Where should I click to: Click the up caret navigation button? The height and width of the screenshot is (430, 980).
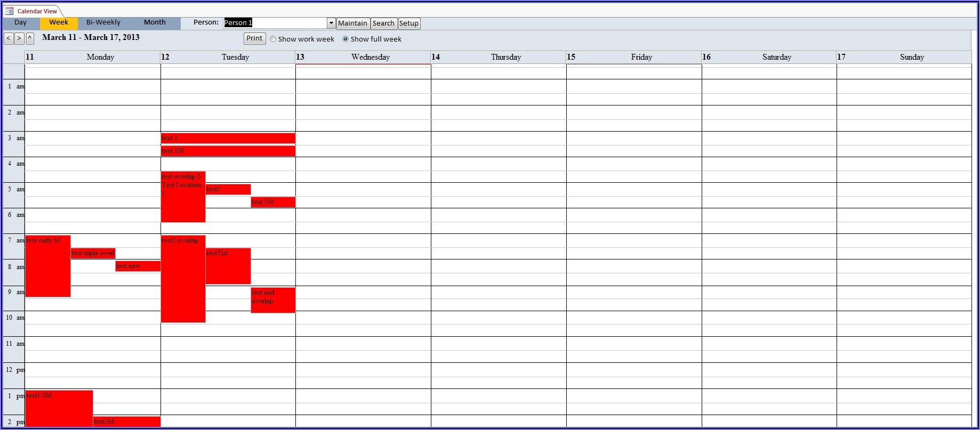[x=30, y=38]
